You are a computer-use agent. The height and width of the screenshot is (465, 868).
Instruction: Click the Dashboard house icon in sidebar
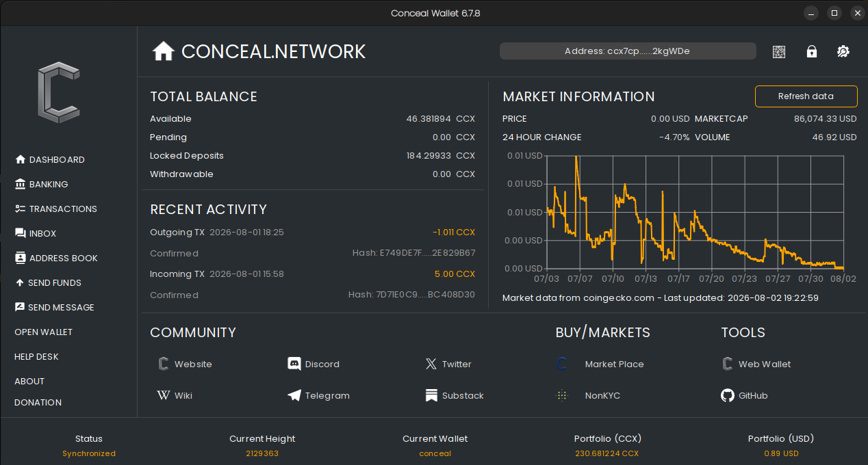point(20,159)
